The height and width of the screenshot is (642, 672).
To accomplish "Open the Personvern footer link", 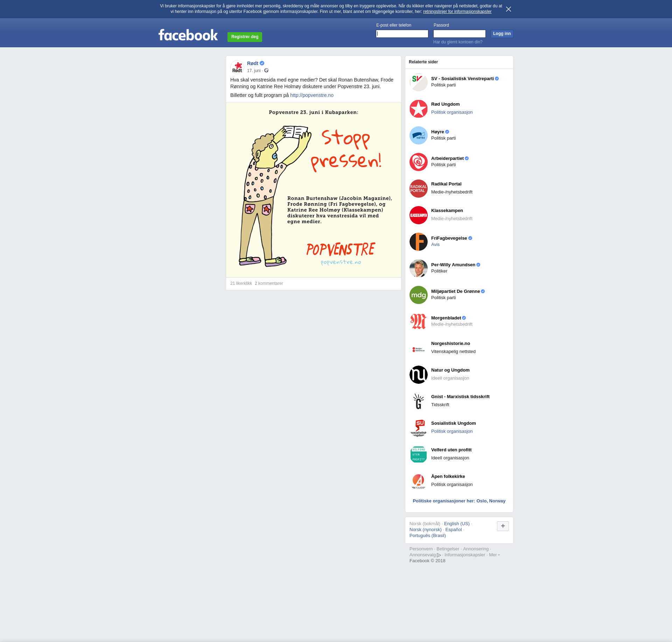I will coord(421,549).
